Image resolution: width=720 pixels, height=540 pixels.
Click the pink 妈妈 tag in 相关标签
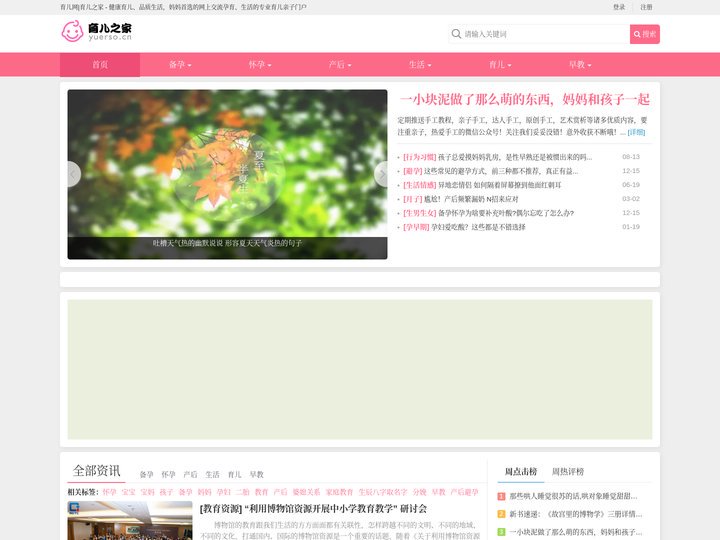point(204,492)
